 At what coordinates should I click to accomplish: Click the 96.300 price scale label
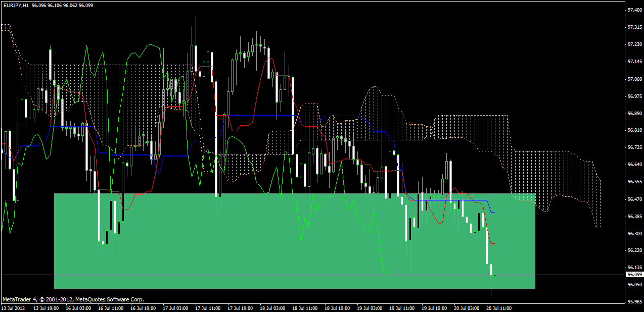tap(634, 234)
